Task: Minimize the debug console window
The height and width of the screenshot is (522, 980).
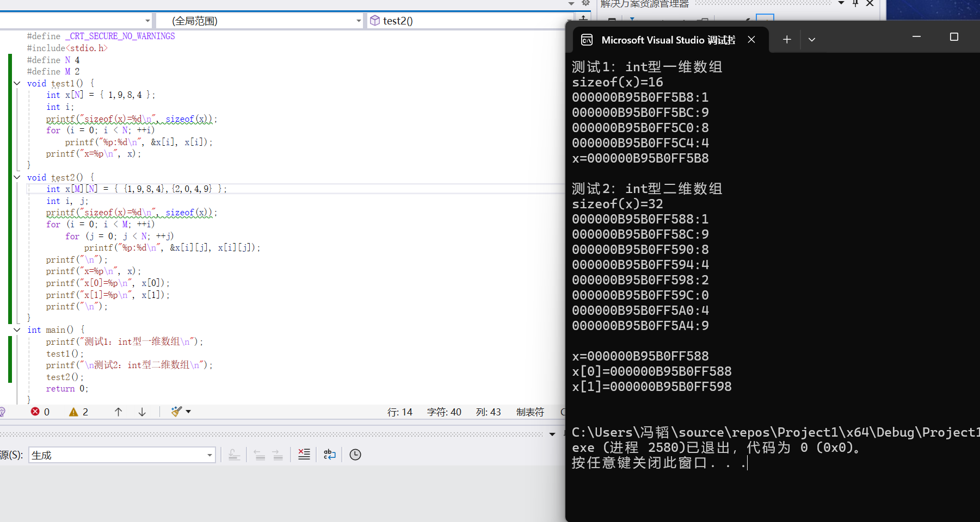Action: pyautogui.click(x=916, y=36)
